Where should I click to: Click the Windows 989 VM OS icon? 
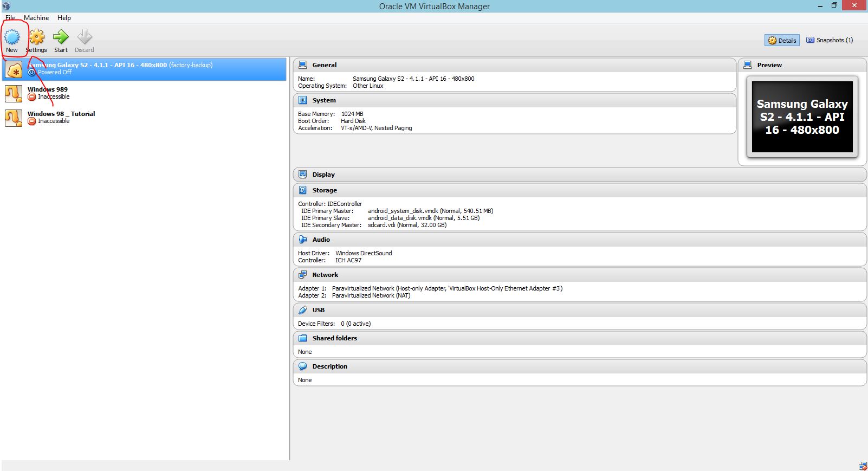[14, 93]
